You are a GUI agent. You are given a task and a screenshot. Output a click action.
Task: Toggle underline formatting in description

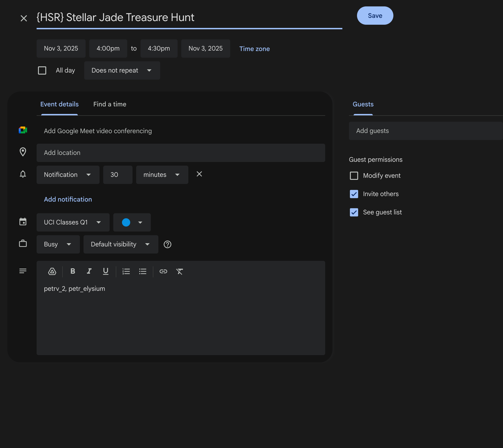tap(106, 271)
